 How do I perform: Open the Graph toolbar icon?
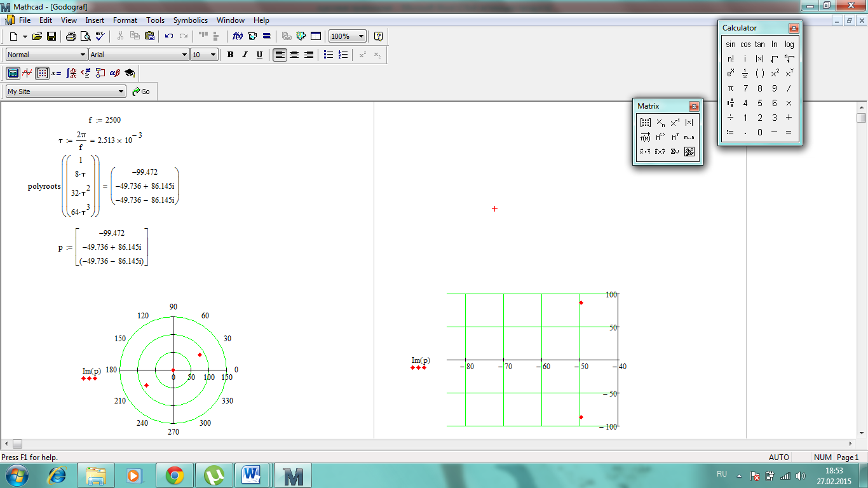click(27, 73)
